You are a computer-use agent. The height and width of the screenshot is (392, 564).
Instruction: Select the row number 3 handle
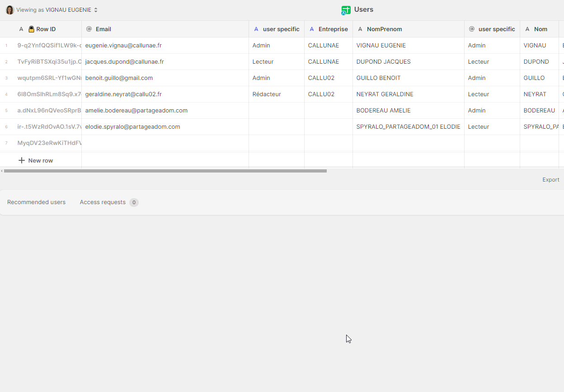[x=6, y=78]
